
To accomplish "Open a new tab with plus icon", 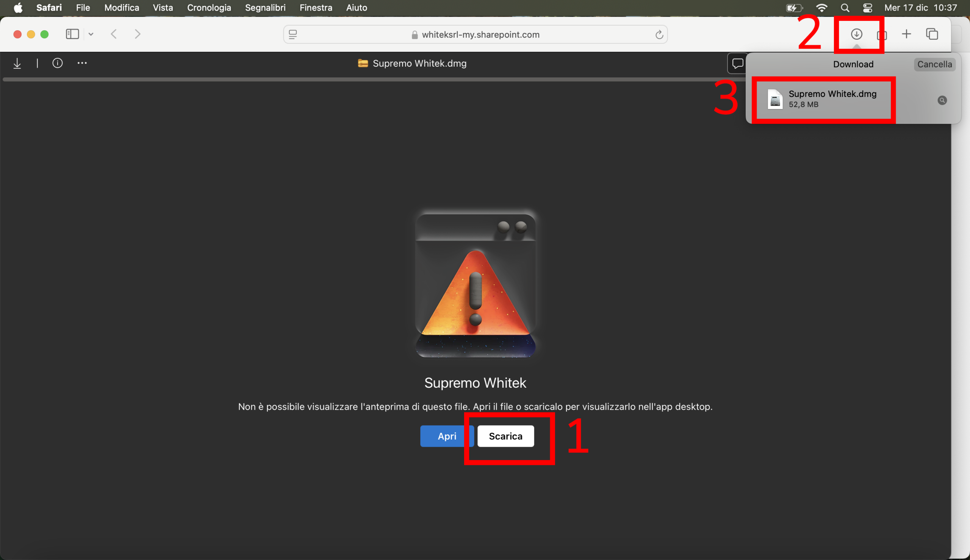I will [906, 34].
